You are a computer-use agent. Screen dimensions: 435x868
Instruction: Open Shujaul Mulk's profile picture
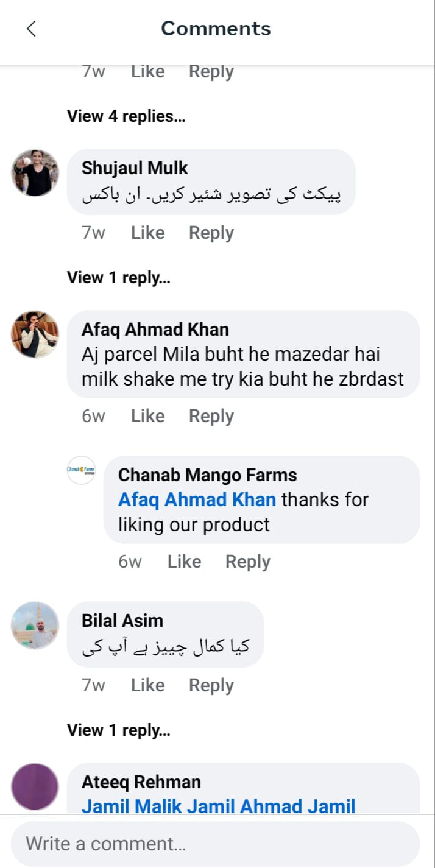pyautogui.click(x=35, y=173)
